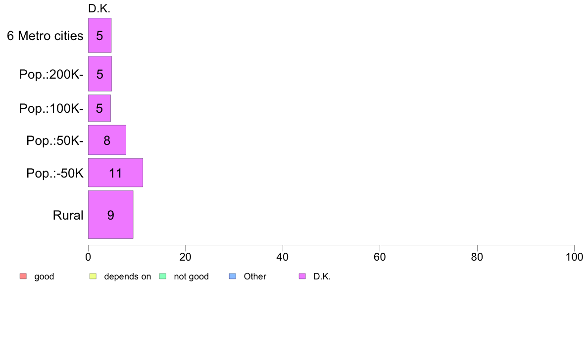
Task: Click the 'not good' legend text
Action: point(191,276)
